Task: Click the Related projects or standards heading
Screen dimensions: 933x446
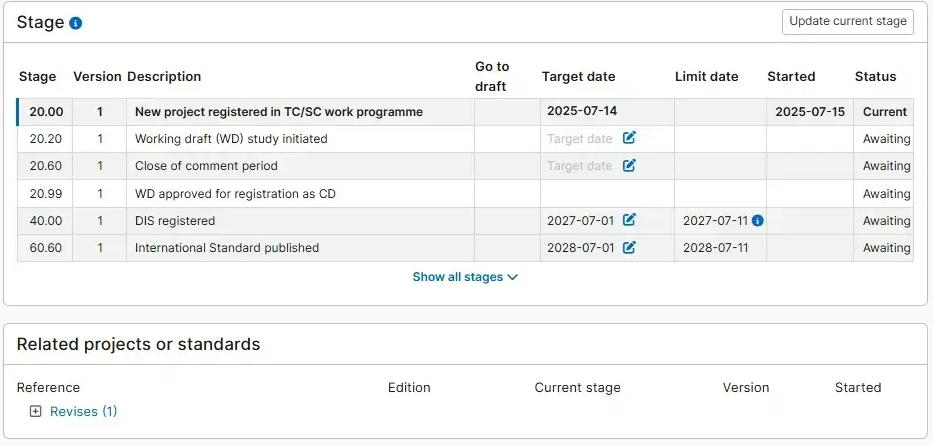Action: (x=139, y=344)
